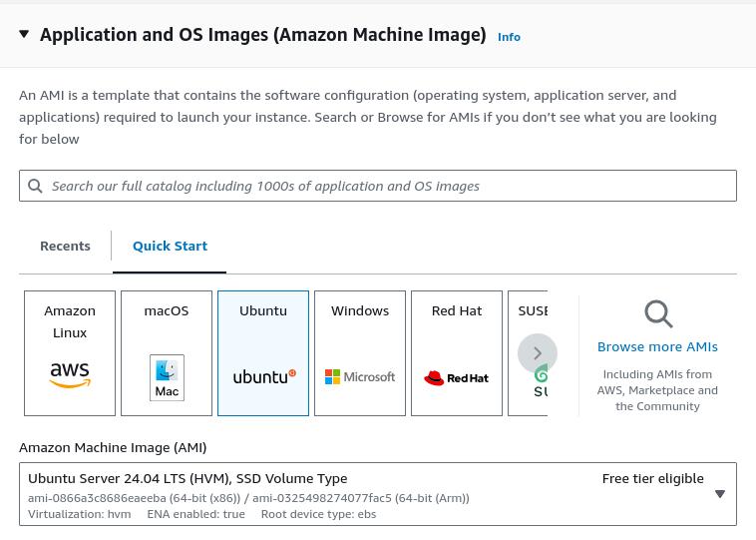Image resolution: width=756 pixels, height=540 pixels.
Task: Click the Browse more AMIs magnifier icon
Action: (658, 314)
